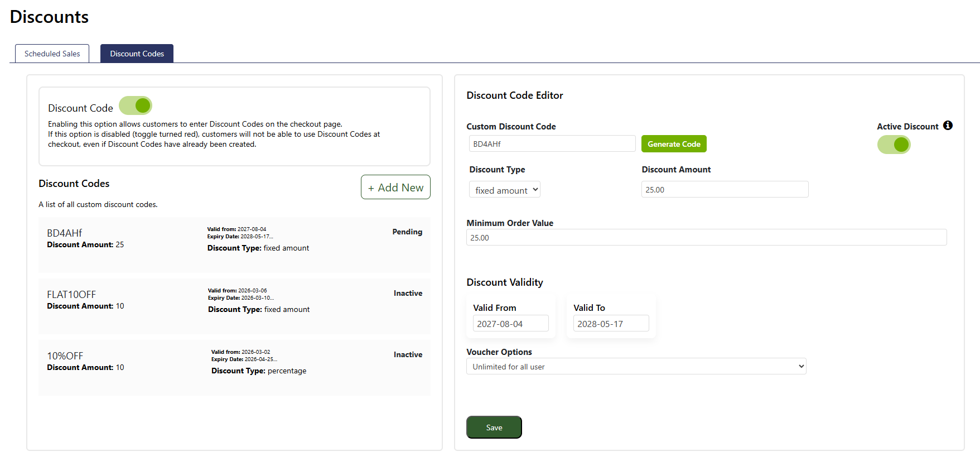This screenshot has height=466, width=980.
Task: Select the FLAT10OFF discount code entry
Action: point(234,306)
